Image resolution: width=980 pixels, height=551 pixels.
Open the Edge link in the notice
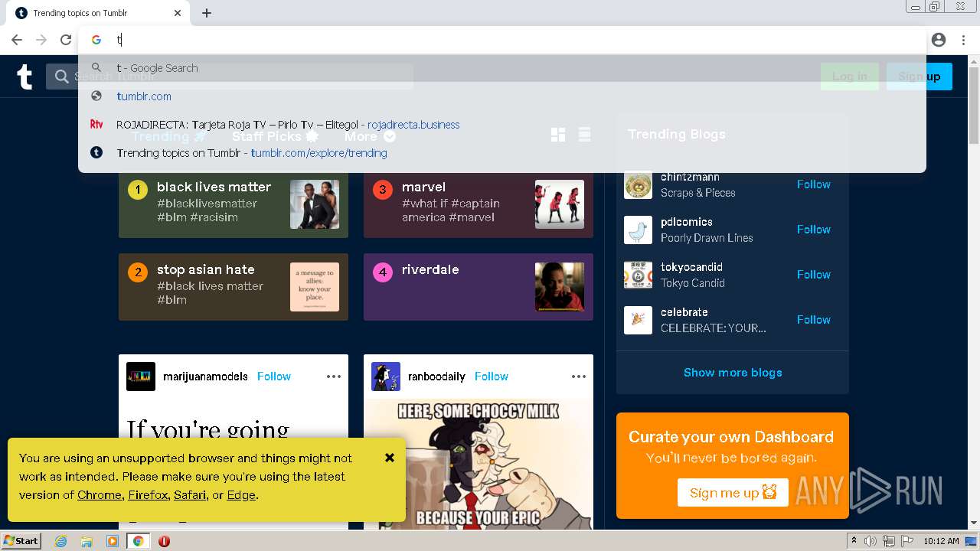pos(241,495)
